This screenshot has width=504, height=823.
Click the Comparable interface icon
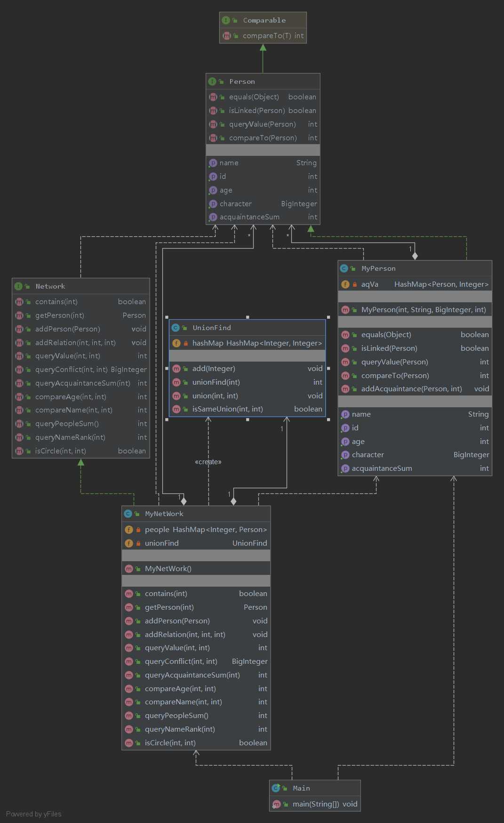click(x=226, y=20)
